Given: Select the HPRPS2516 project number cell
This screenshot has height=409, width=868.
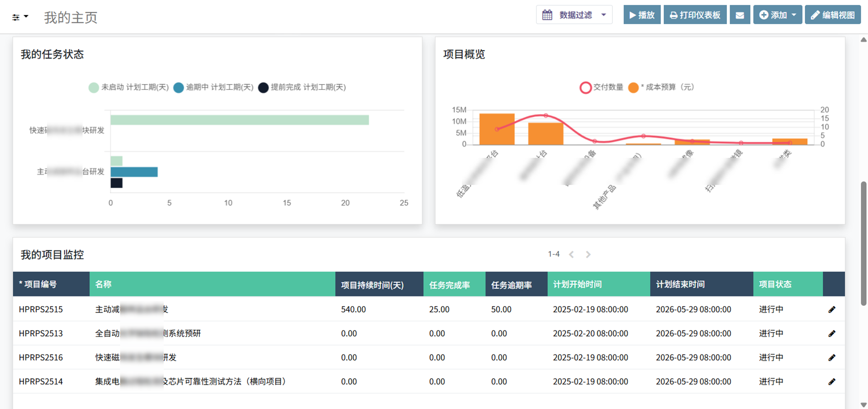Looking at the screenshot, I should tap(41, 358).
